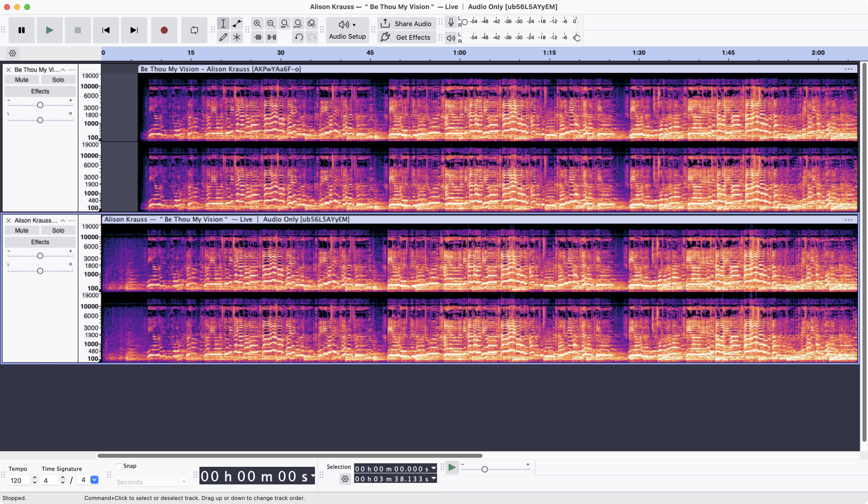This screenshot has width=868, height=504.
Task: Open the time signature denominator dropdown
Action: [94, 480]
